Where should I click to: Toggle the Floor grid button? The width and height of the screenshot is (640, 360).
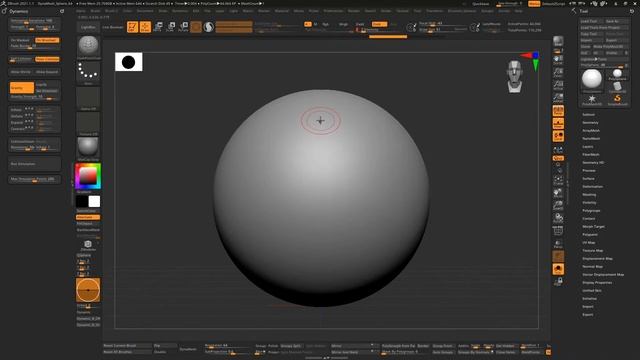558,123
